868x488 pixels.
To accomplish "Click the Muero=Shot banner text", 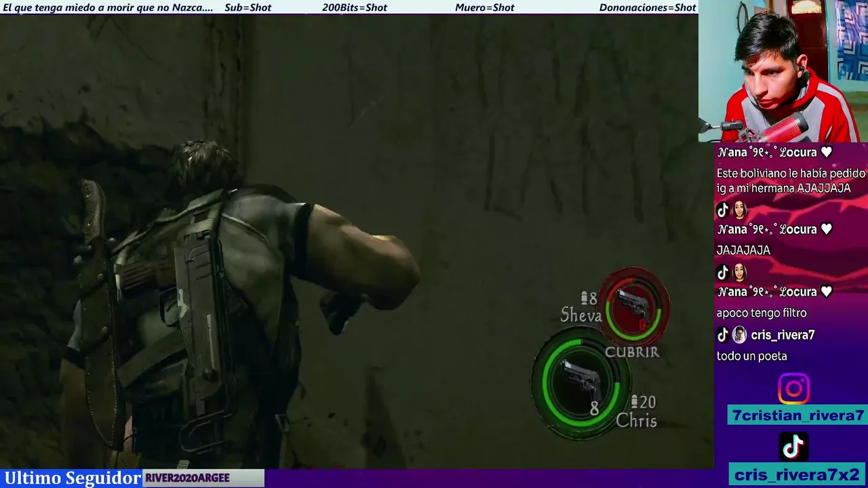I will click(x=484, y=7).
